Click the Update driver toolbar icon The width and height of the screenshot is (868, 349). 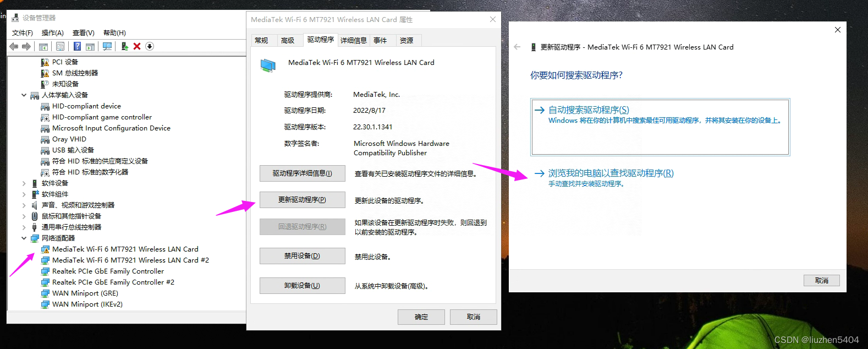[125, 46]
